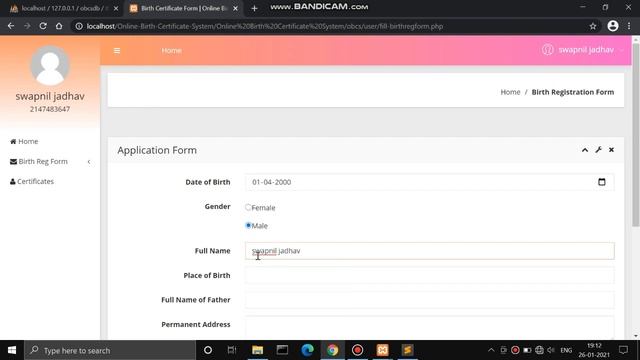Screen dimensions: 640x360
Task: Click Home in the top header bar
Action: 171,51
